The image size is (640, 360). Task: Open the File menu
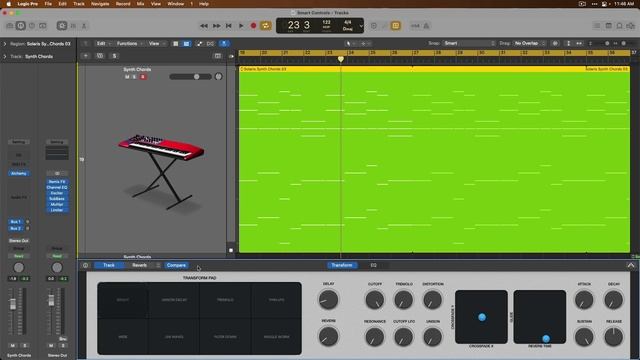[x=48, y=4]
